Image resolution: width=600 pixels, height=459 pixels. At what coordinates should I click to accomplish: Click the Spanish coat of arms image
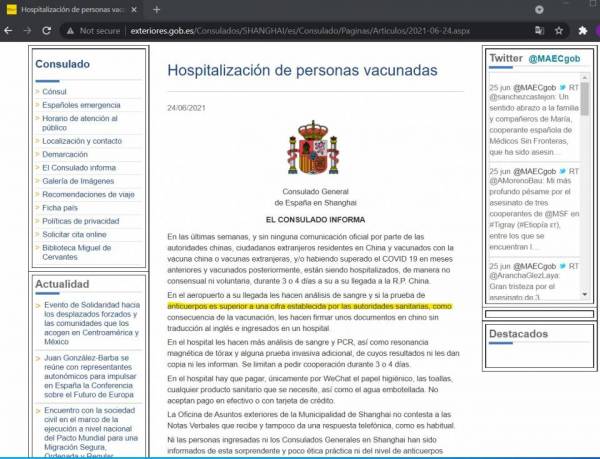(x=313, y=147)
